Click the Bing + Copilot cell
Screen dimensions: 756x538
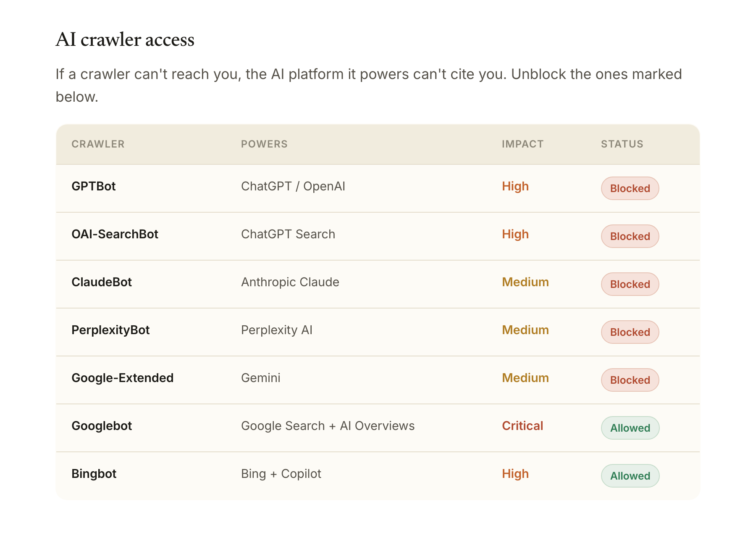click(x=281, y=474)
